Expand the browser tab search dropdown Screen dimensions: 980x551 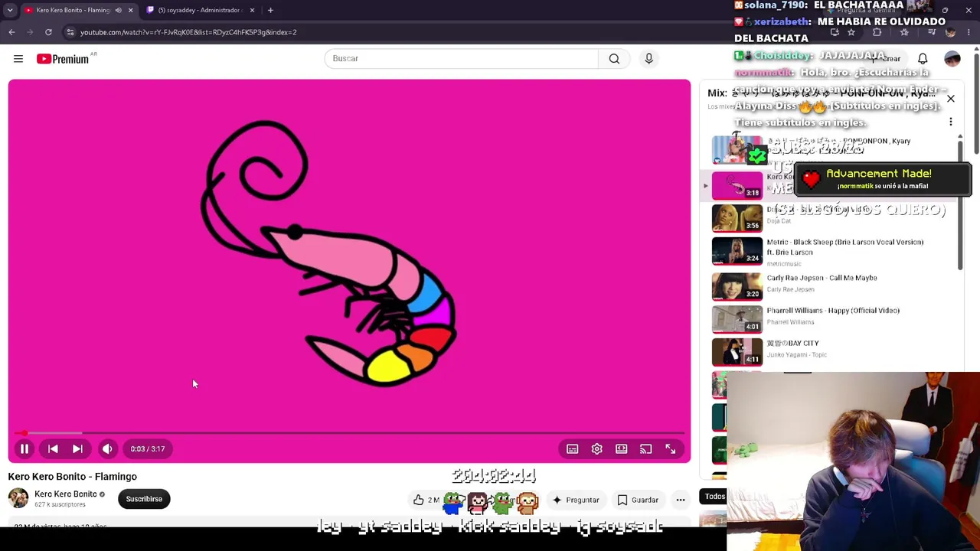click(x=10, y=10)
